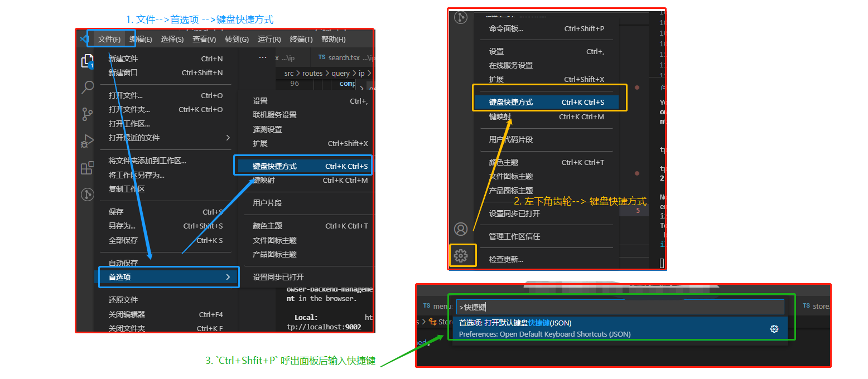Click the Manage gear icon in the bottom-left corner
The height and width of the screenshot is (379, 868).
[x=461, y=256]
